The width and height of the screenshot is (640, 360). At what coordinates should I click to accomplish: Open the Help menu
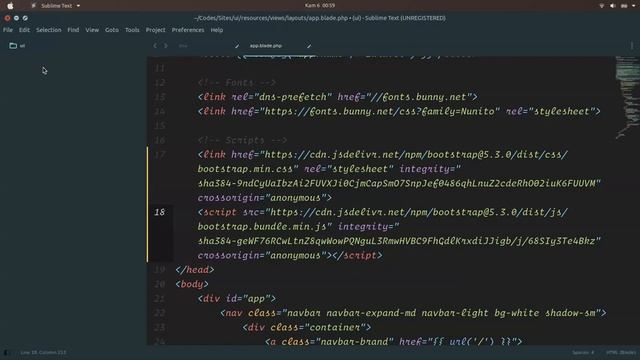217,30
